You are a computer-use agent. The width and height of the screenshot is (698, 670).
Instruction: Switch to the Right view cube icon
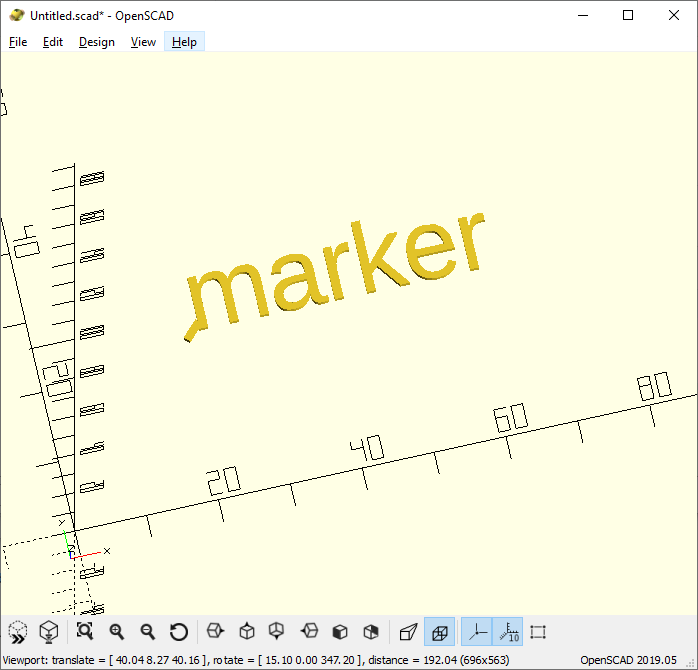(215, 631)
